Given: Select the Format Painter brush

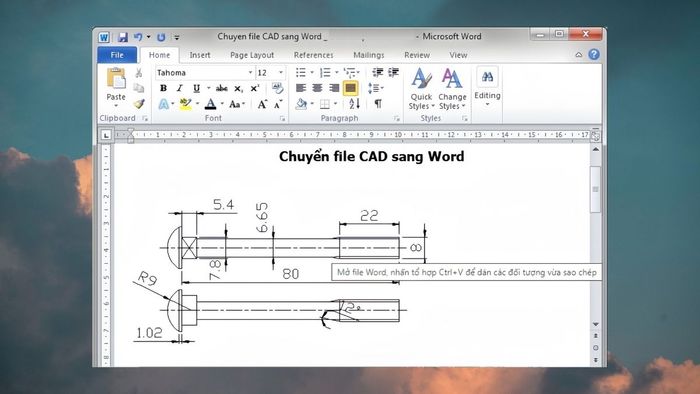Looking at the screenshot, I should click(139, 104).
